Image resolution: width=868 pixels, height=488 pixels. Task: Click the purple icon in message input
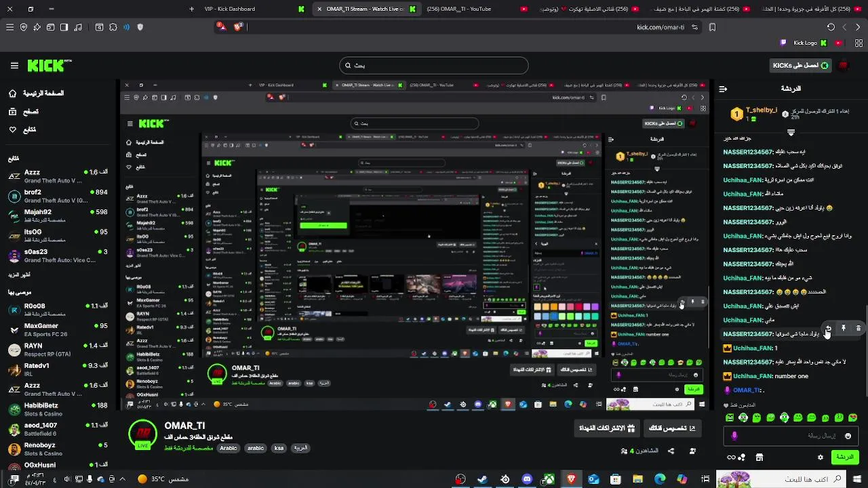[734, 436]
